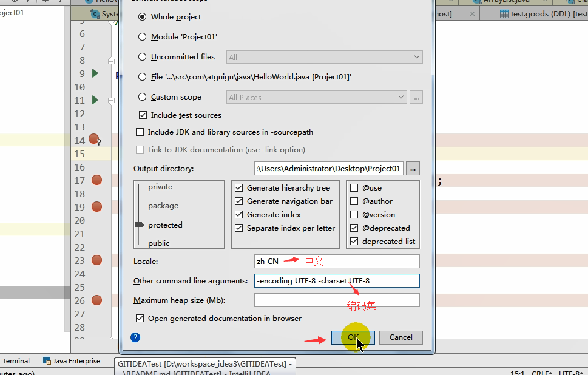The image size is (588, 375).
Task: Remove the breakpoint on line 26
Action: pos(96,300)
